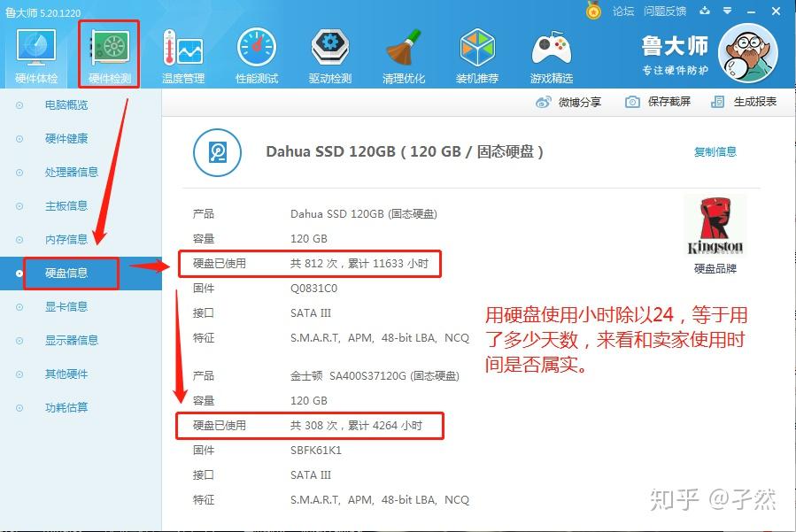The width and height of the screenshot is (796, 532).
Task: Open the title bar dropdown menu arrow
Action: [x=728, y=11]
